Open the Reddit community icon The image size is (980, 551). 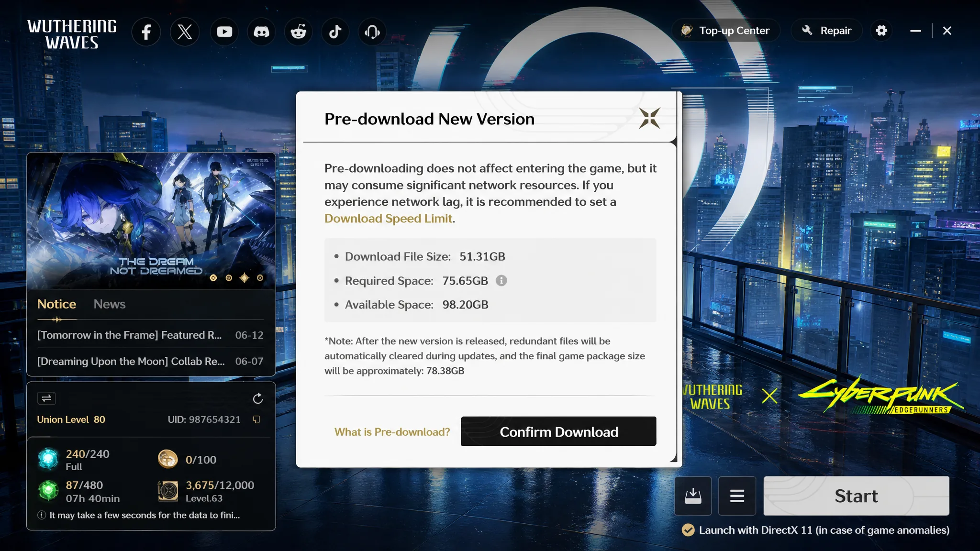coord(299,32)
